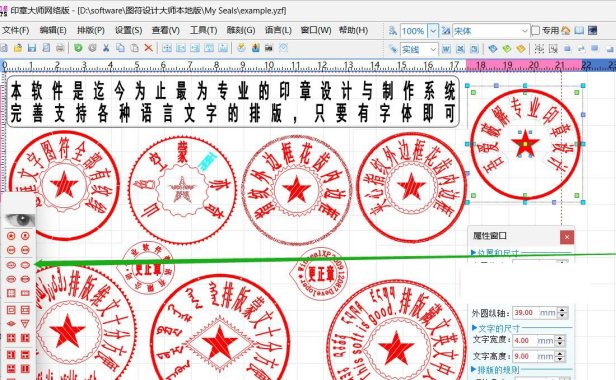Close the 属性窗口 panel
Image resolution: width=616 pixels, height=380 pixels.
click(566, 237)
